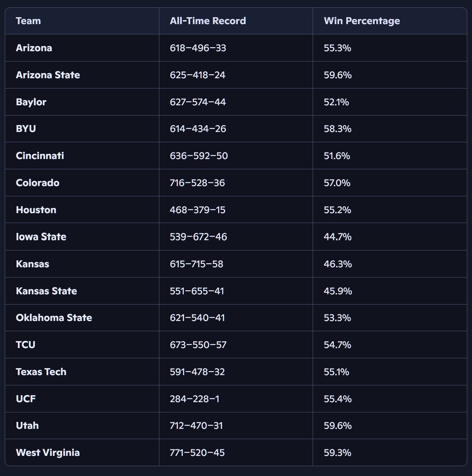Click the Team column header
The image size is (472, 476).
click(x=28, y=21)
